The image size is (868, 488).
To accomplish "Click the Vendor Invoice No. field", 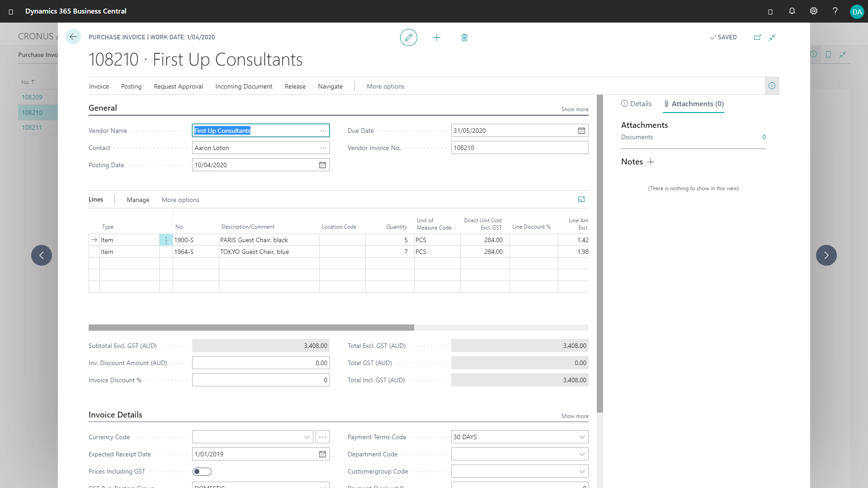I will click(519, 148).
